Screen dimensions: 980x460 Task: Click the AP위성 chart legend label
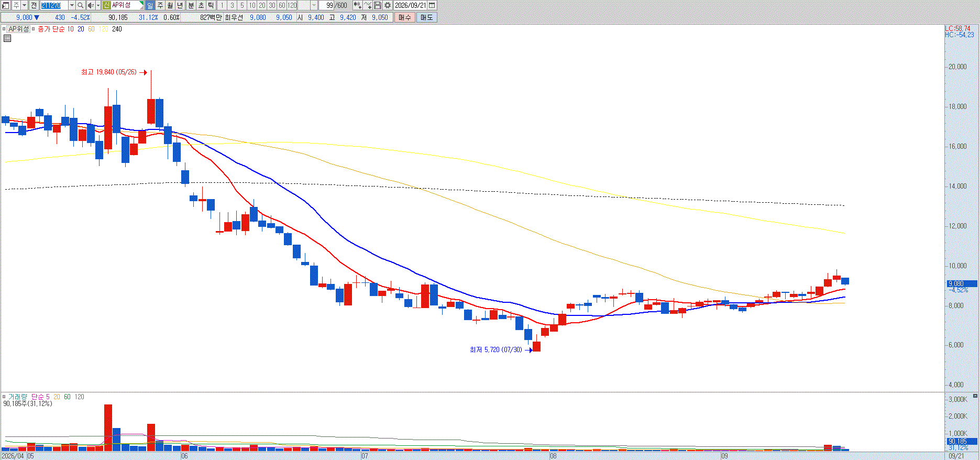tap(18, 29)
